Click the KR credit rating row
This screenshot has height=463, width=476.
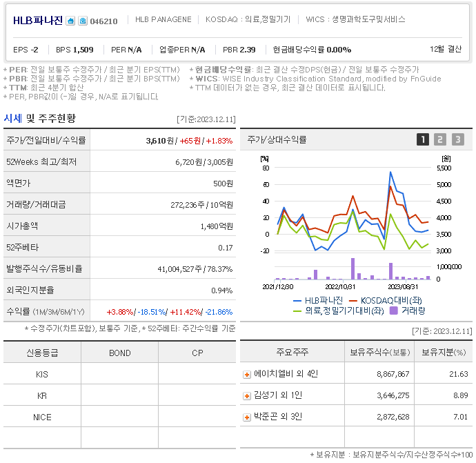119,395
